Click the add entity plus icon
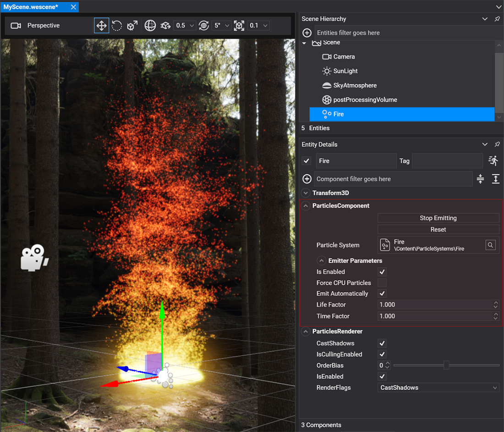Image resolution: width=504 pixels, height=432 pixels. click(x=307, y=33)
